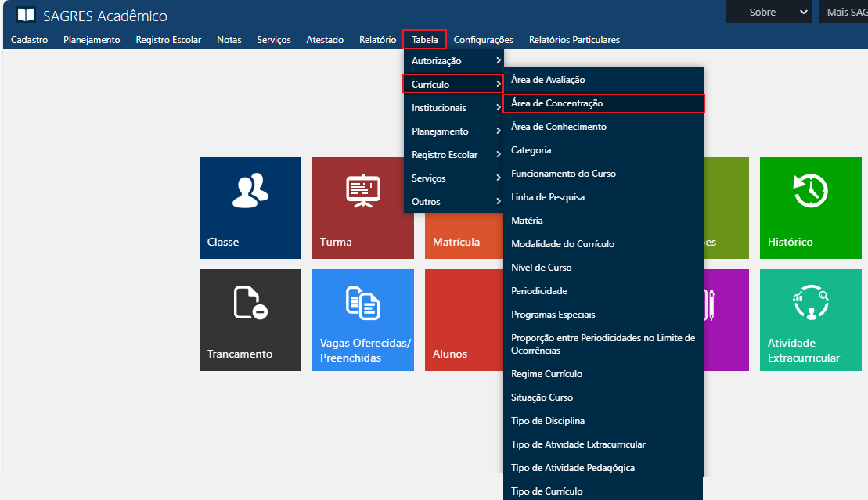Expand the Institucionais submenu
Screen dimensions: 868x500
tap(454, 108)
